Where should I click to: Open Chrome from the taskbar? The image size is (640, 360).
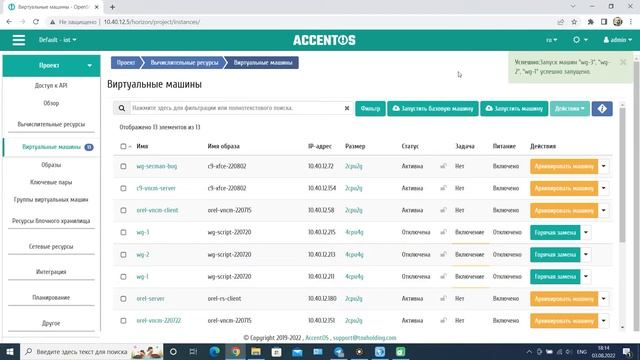236,351
